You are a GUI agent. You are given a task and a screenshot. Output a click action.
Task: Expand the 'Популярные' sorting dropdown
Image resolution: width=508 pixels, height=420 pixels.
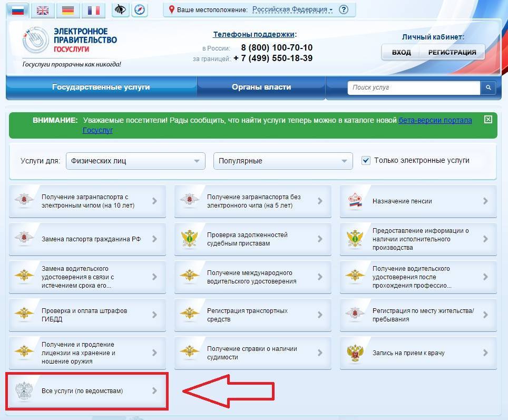tap(283, 161)
